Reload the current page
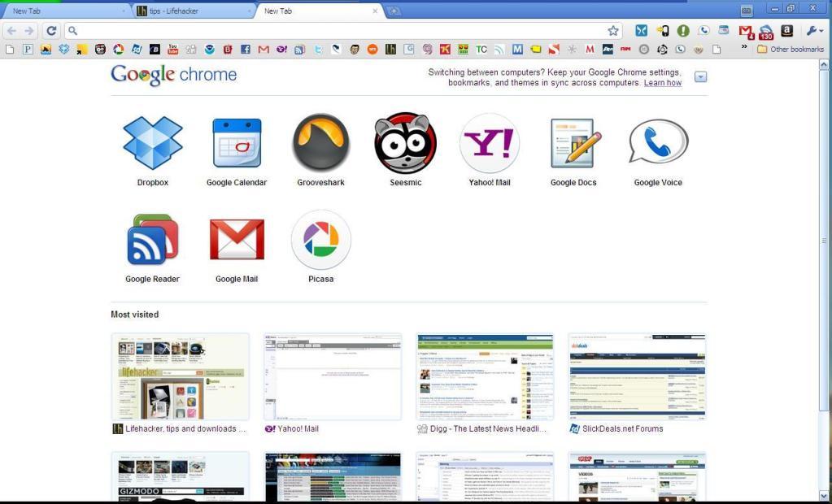The height and width of the screenshot is (504, 832). point(50,29)
